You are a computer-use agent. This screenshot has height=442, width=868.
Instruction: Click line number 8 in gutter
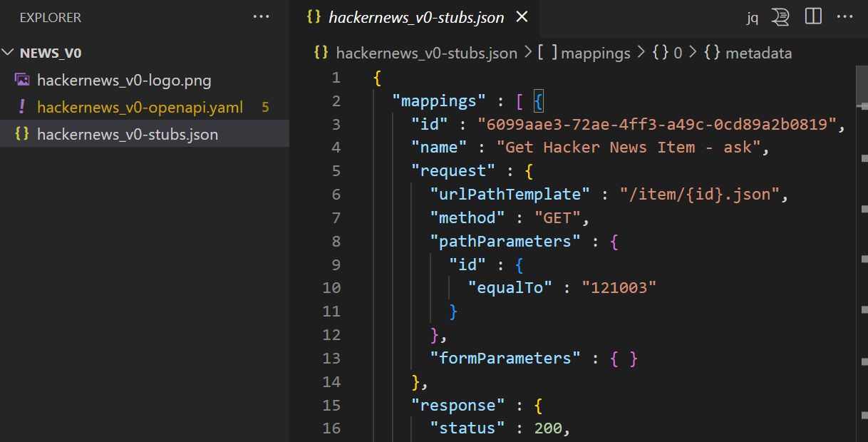click(x=336, y=241)
